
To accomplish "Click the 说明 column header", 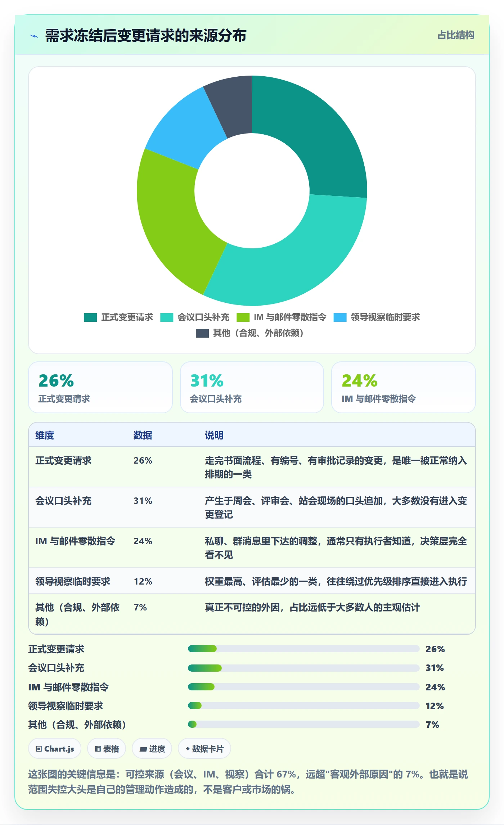I will (214, 435).
